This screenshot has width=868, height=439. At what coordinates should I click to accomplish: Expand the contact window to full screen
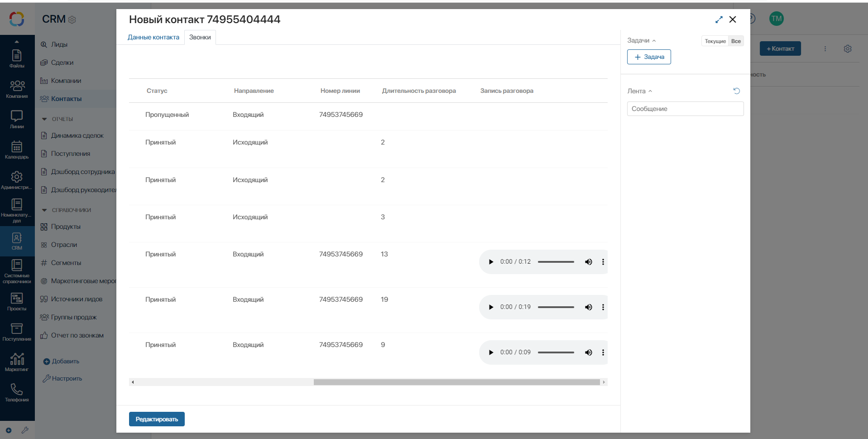tap(719, 19)
